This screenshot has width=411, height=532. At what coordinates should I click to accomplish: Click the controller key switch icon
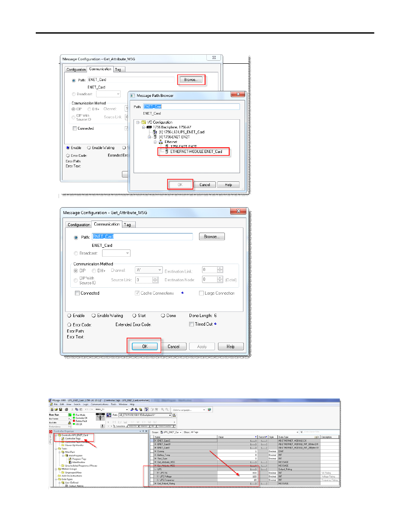coord(100,417)
